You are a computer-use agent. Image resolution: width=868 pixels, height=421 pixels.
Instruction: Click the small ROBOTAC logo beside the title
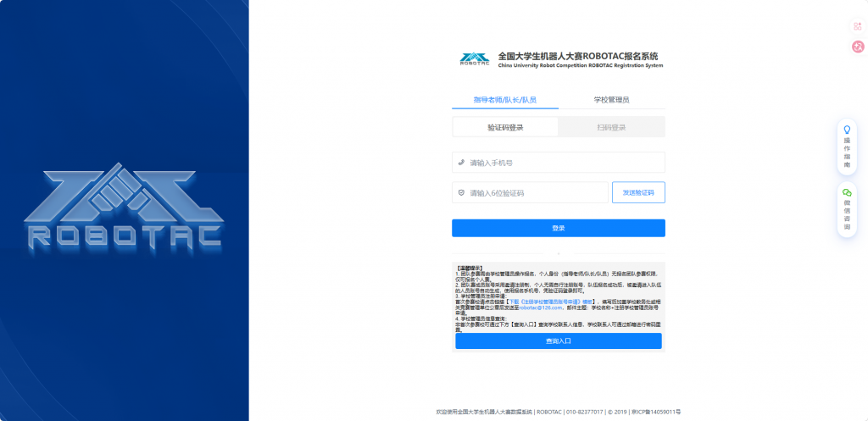click(x=475, y=59)
